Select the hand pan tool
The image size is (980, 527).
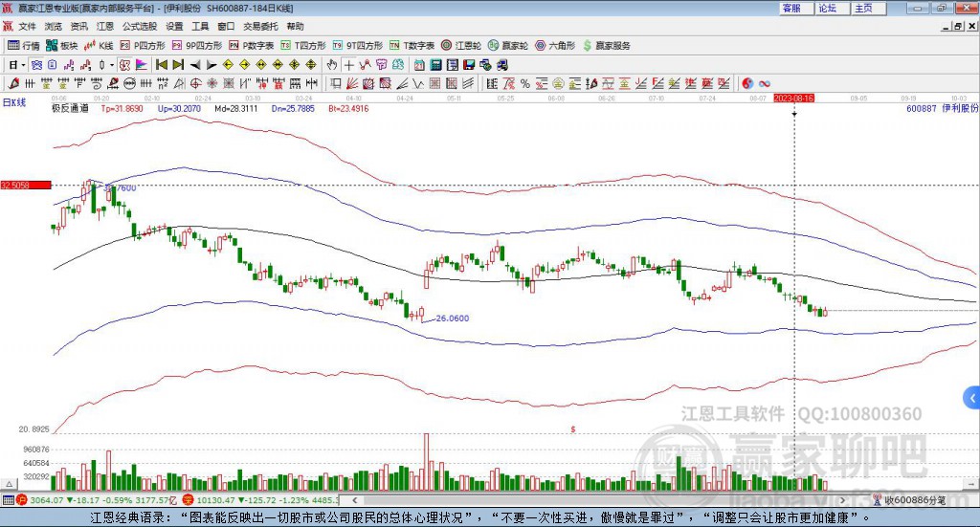(332, 65)
